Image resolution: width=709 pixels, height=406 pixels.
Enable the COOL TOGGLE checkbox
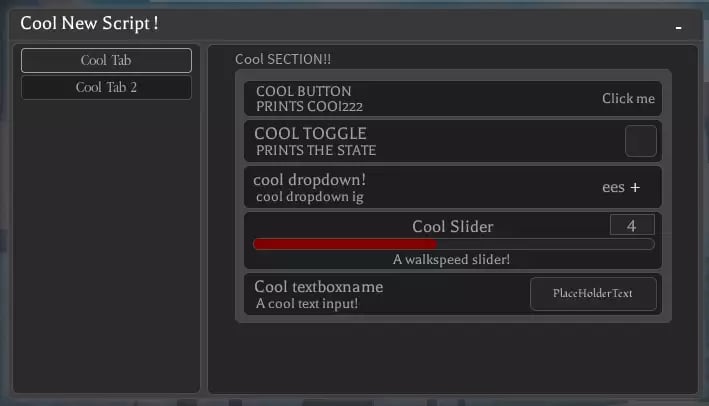coord(640,141)
